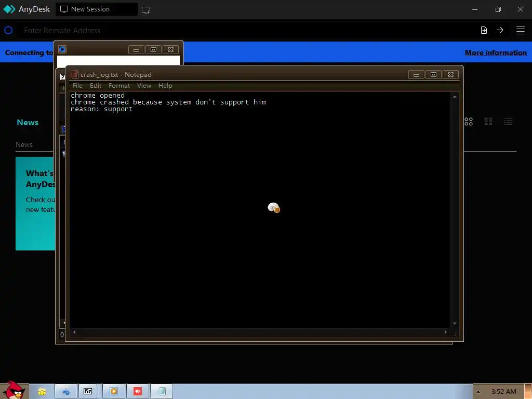Minimize the small media player window
The height and width of the screenshot is (399, 532).
[x=137, y=50]
